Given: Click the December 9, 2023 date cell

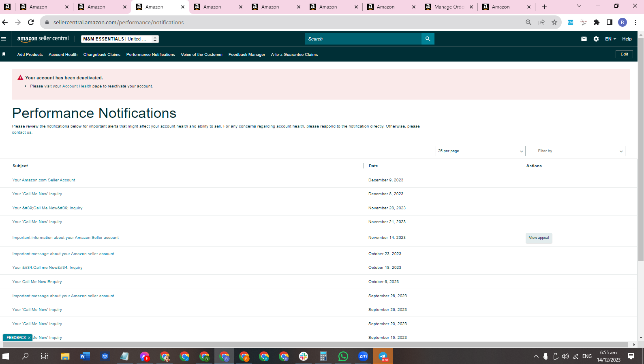Looking at the screenshot, I should (386, 180).
